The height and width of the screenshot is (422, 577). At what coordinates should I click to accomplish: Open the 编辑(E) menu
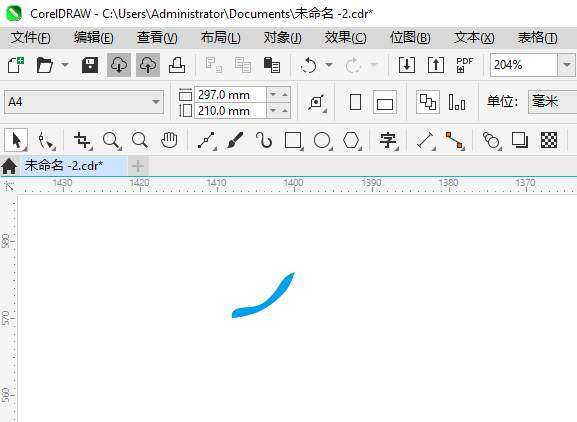pos(93,38)
